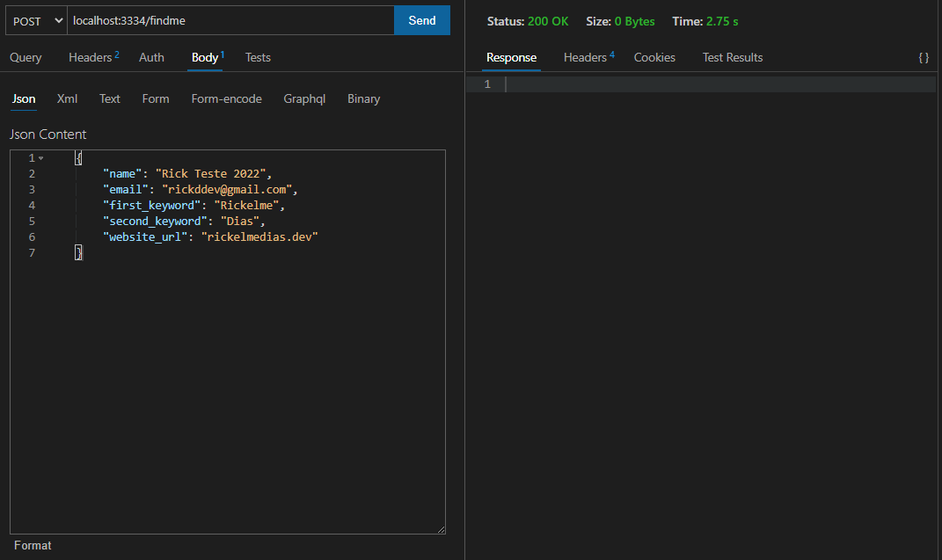View response Headers tab
The height and width of the screenshot is (560, 942).
[x=588, y=58]
